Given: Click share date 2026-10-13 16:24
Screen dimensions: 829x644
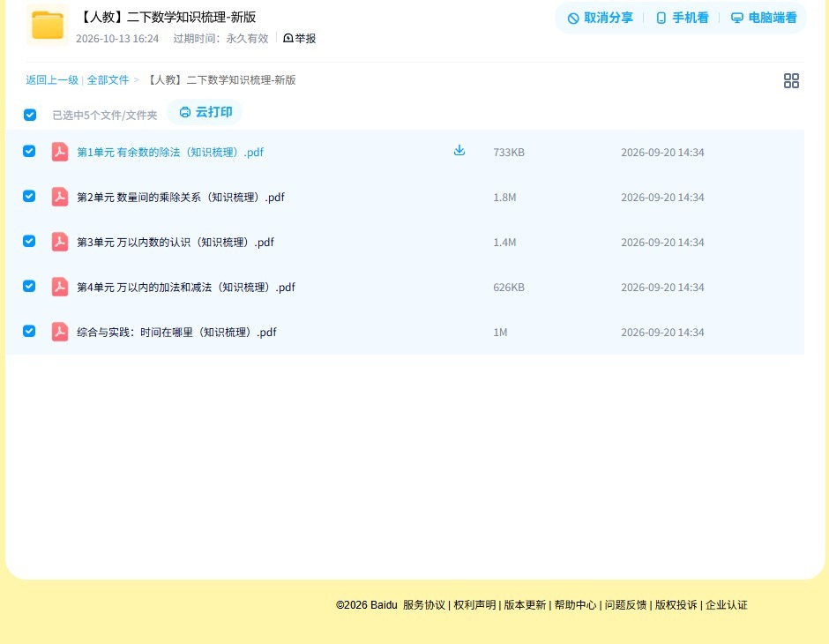Looking at the screenshot, I should [x=117, y=39].
